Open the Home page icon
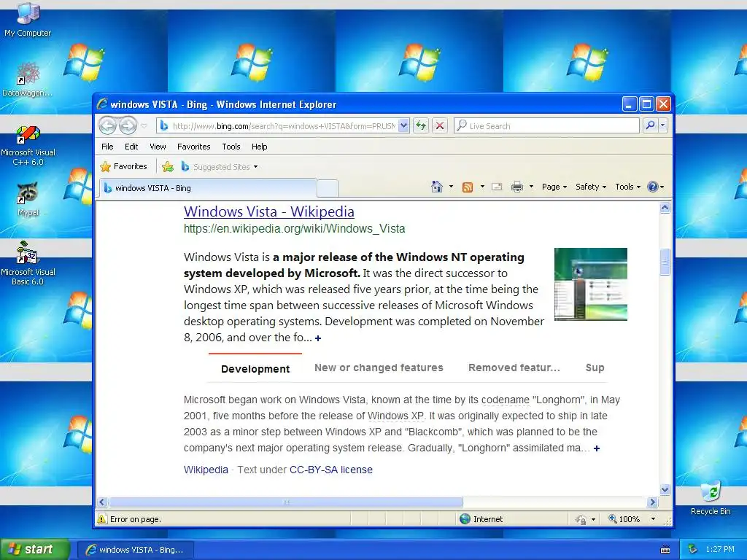747x560 pixels. [x=437, y=187]
